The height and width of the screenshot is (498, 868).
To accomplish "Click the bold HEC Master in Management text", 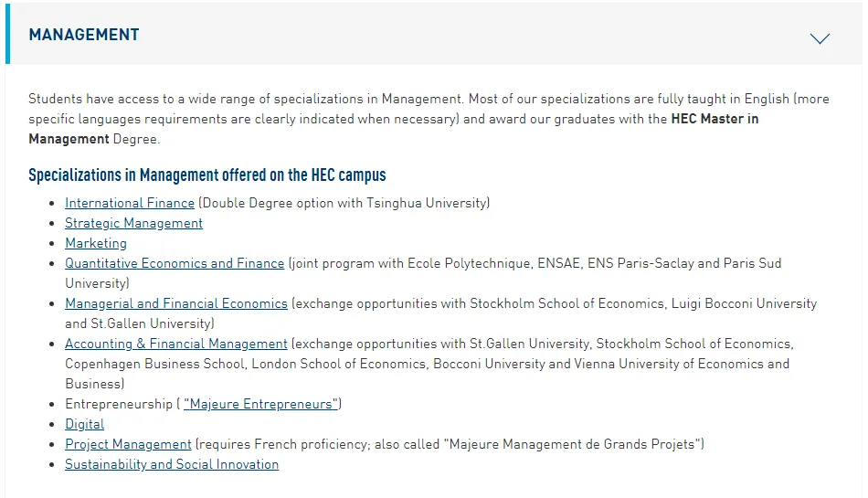I will [715, 119].
